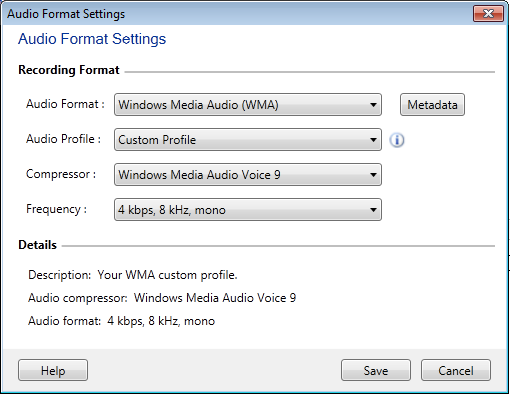Viewport: 510px width, 394px height.
Task: Open the Compressor dropdown list
Action: point(248,175)
